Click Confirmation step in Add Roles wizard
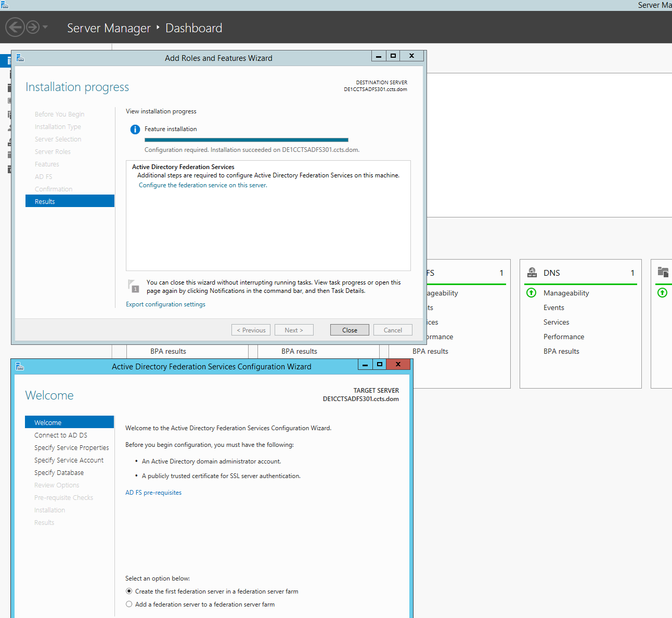Viewport: 672px width, 618px height. tap(54, 189)
